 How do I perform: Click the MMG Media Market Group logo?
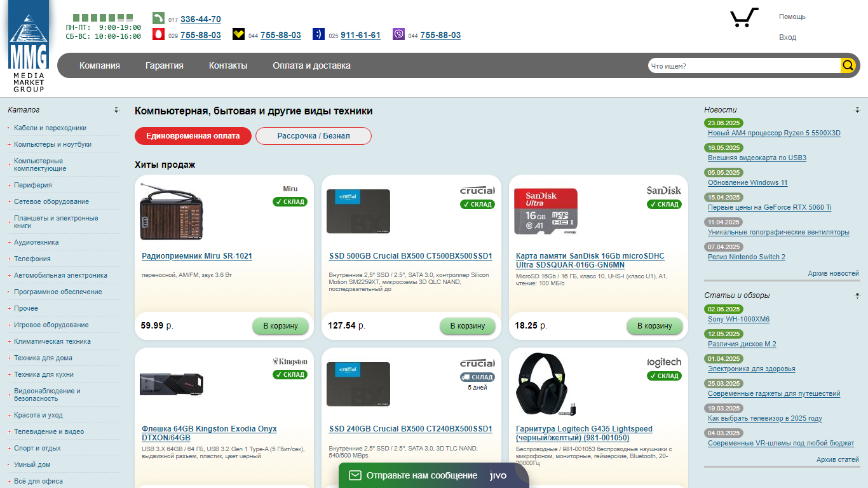[x=29, y=48]
